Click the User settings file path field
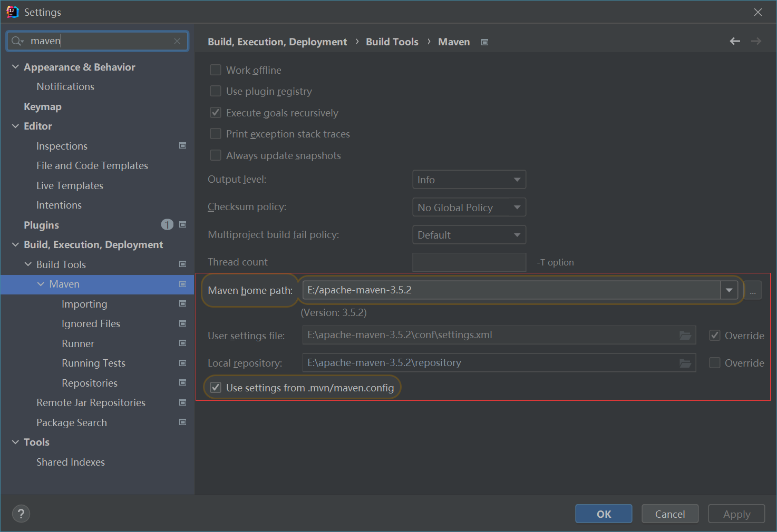The width and height of the screenshot is (777, 532). (x=499, y=335)
